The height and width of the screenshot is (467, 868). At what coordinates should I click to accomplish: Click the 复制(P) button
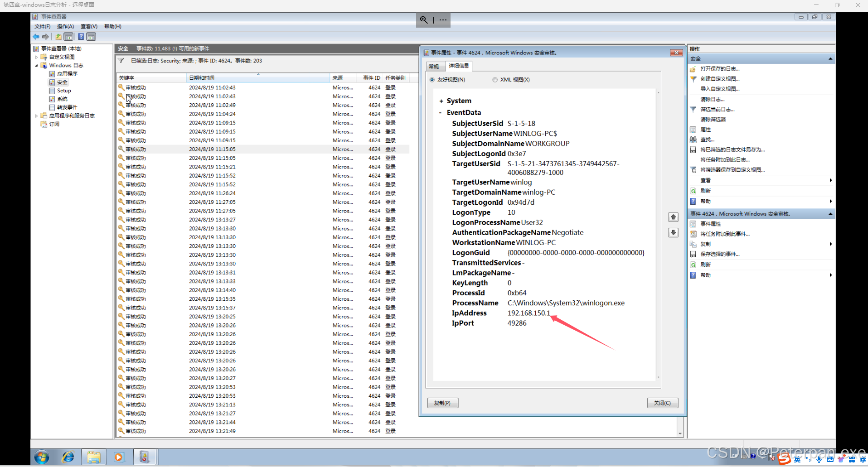click(443, 403)
